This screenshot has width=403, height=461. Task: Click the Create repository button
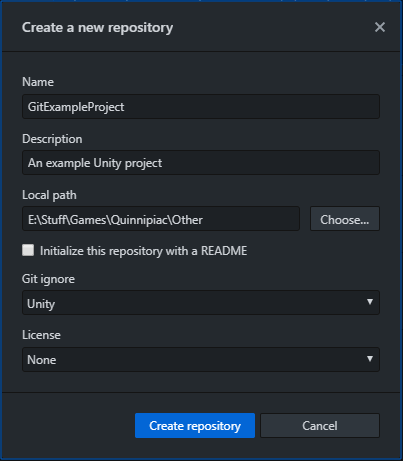195,426
